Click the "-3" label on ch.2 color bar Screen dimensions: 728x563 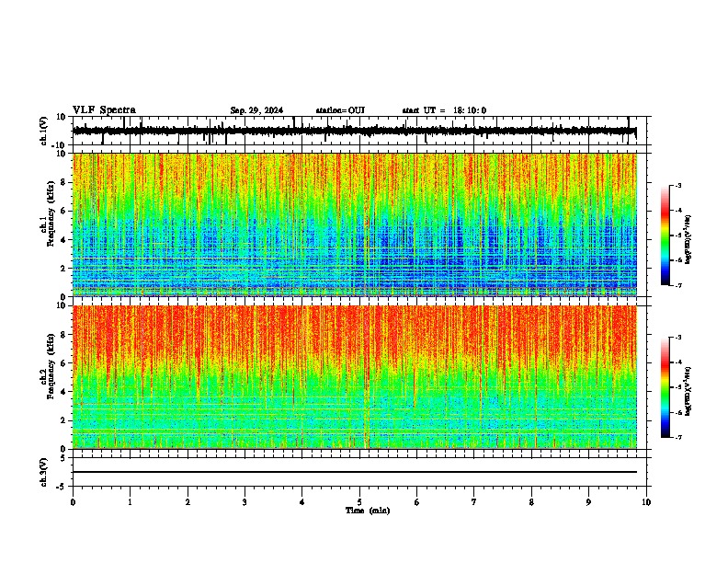pos(677,338)
